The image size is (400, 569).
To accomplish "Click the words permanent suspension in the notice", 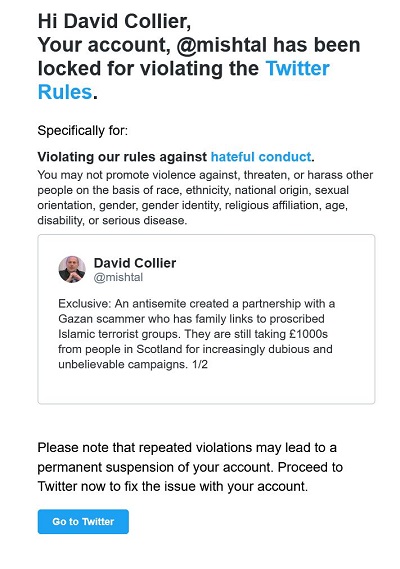I will click(x=106, y=467).
